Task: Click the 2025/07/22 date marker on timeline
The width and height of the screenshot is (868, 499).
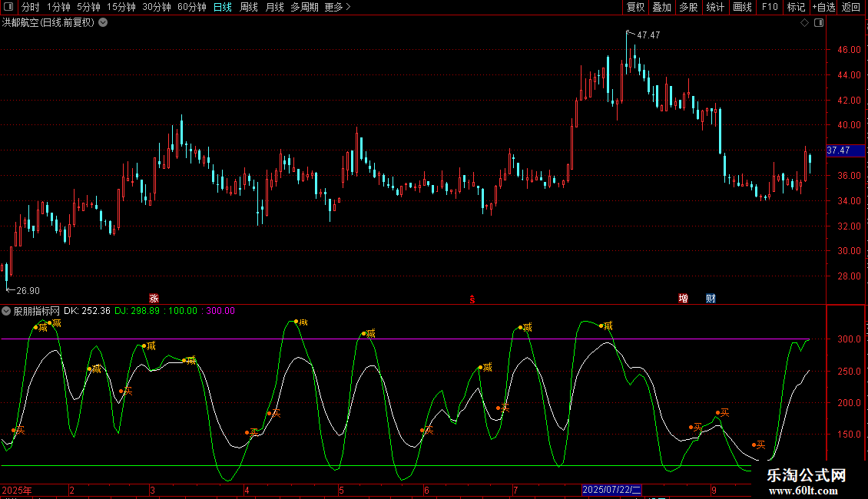Action: [611, 490]
